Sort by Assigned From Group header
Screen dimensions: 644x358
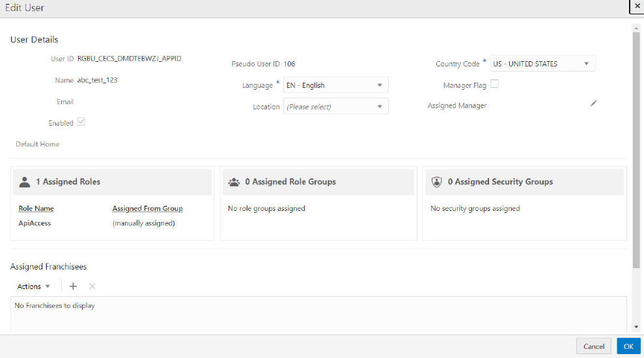(x=147, y=209)
